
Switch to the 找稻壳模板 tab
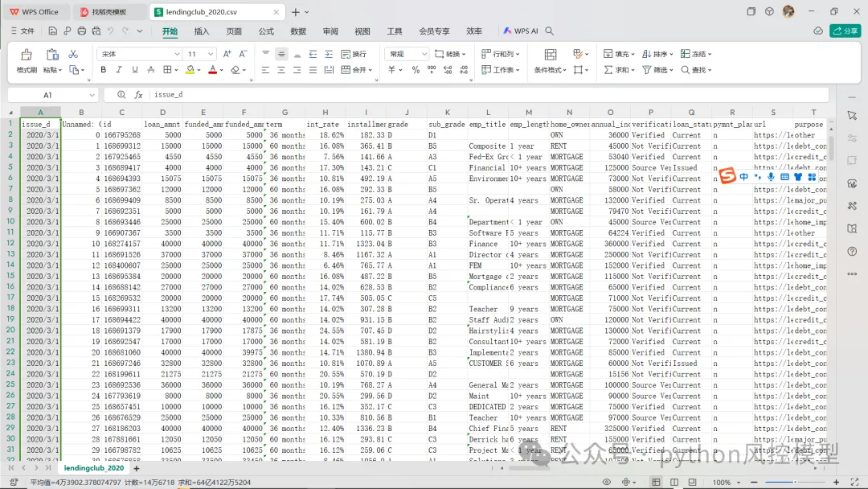tap(110, 11)
